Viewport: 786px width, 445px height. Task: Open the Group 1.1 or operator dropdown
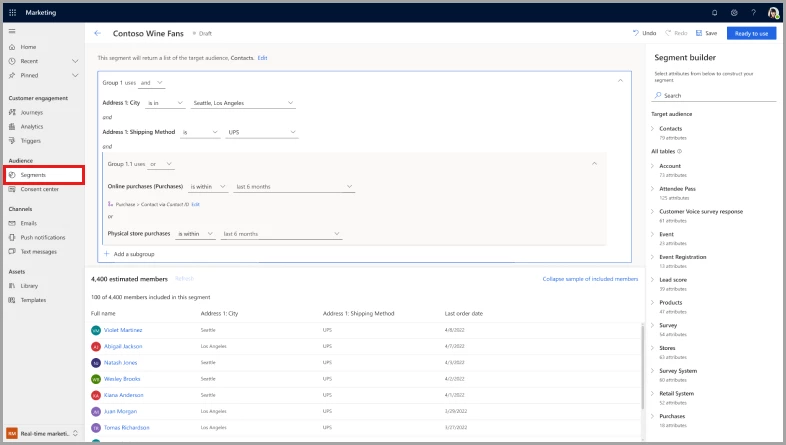(x=161, y=164)
